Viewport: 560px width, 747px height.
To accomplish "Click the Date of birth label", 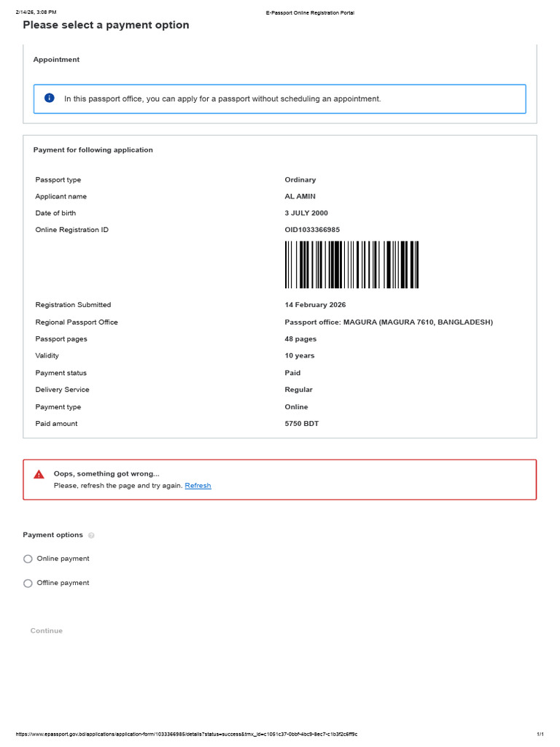I will click(55, 213).
